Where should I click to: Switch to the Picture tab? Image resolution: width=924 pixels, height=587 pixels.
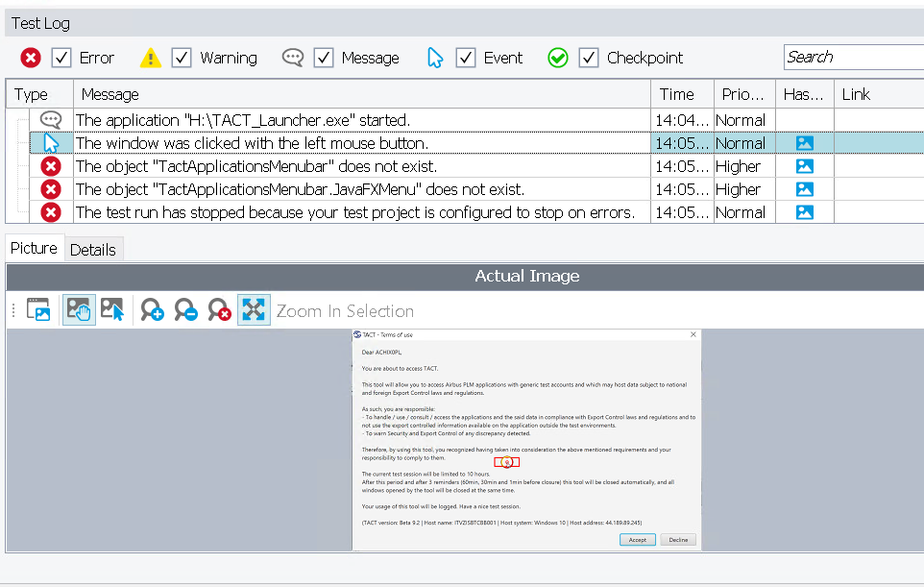tap(34, 248)
